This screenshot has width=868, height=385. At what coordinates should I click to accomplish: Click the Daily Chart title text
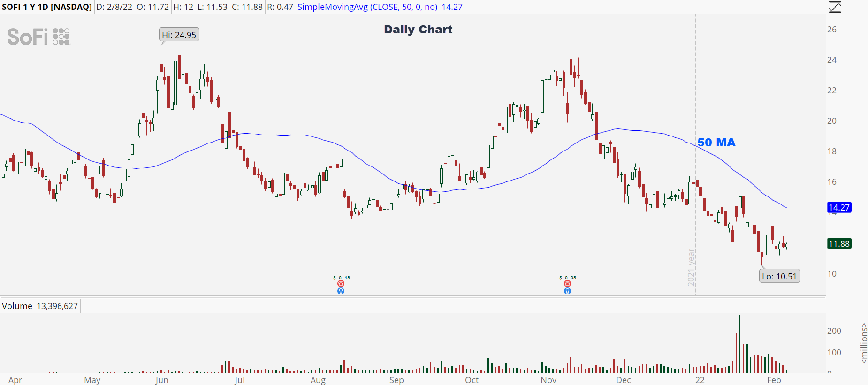[x=419, y=30]
